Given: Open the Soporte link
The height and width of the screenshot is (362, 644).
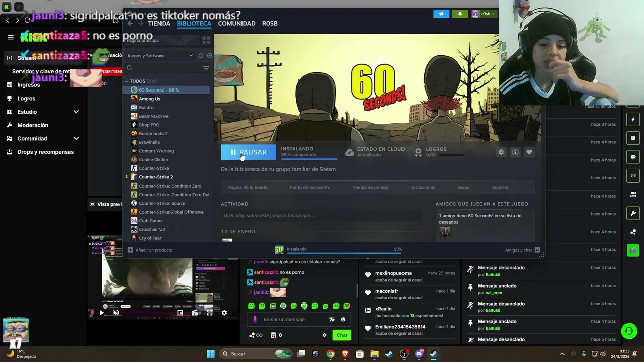Looking at the screenshot, I should point(500,187).
